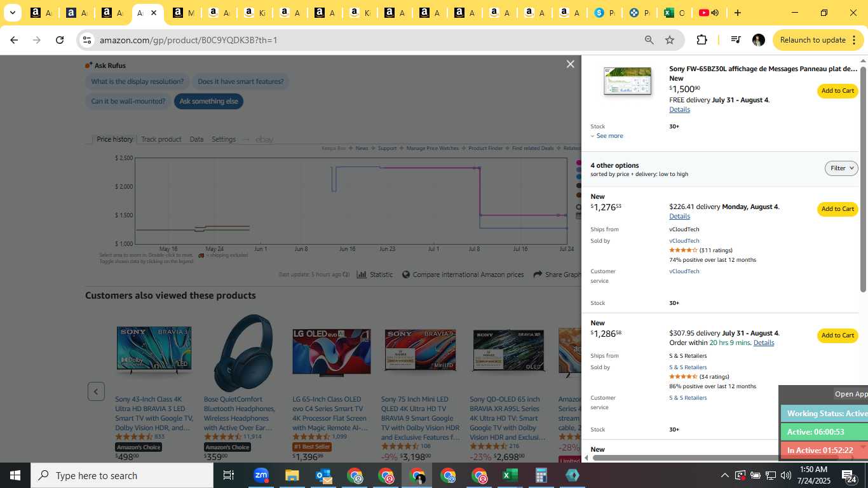The height and width of the screenshot is (488, 868).
Task: Select the Keepa Data tab
Action: (x=196, y=139)
